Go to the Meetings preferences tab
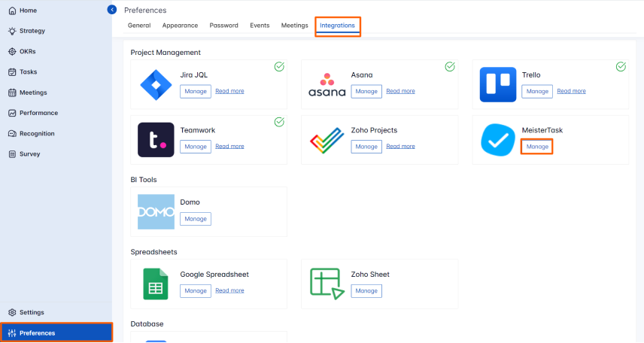Viewport: 644px width, 343px height. [294, 26]
